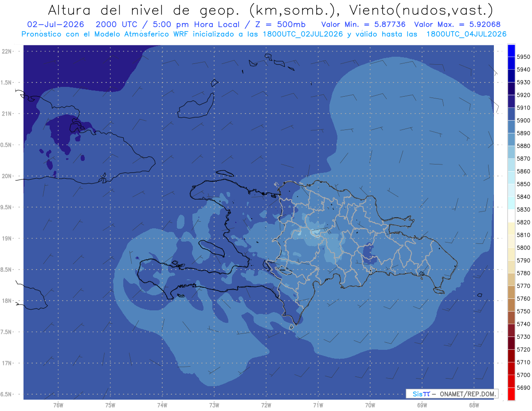Click the 72W longitude axis label
The width and height of the screenshot is (532, 411).
tap(266, 405)
